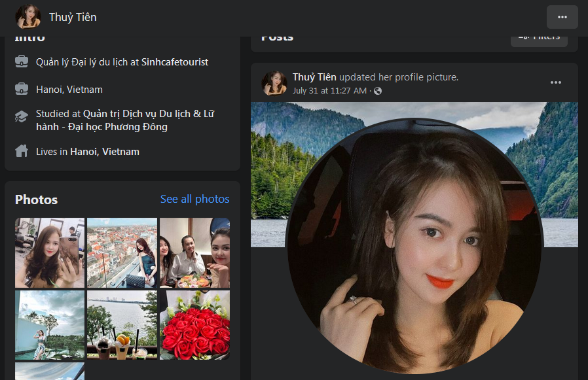588x380 pixels.
Task: Open the circular profile picture in the post
Action: 414,247
